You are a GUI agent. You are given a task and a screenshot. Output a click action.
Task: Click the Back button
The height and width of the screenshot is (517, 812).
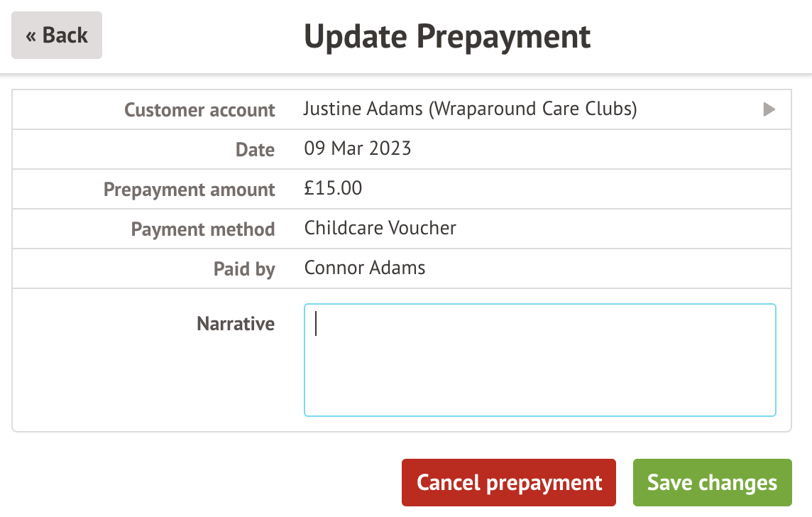[57, 36]
